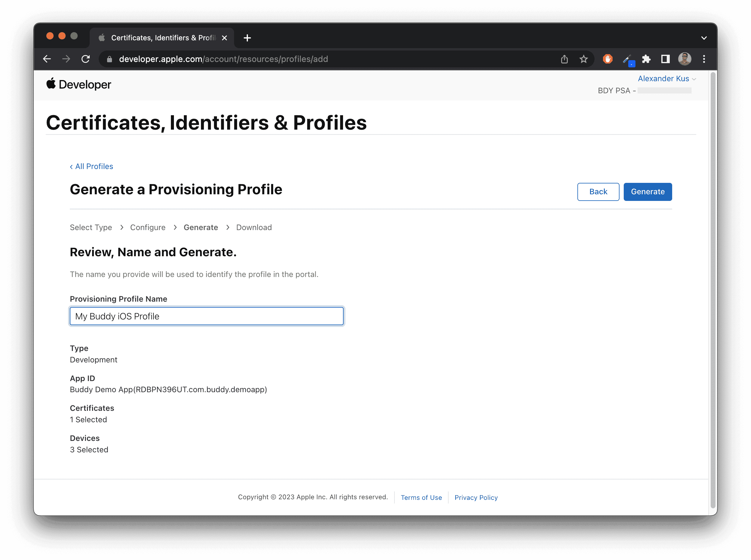751x560 pixels.
Task: Select the Generate step in breadcrumb
Action: click(x=201, y=227)
